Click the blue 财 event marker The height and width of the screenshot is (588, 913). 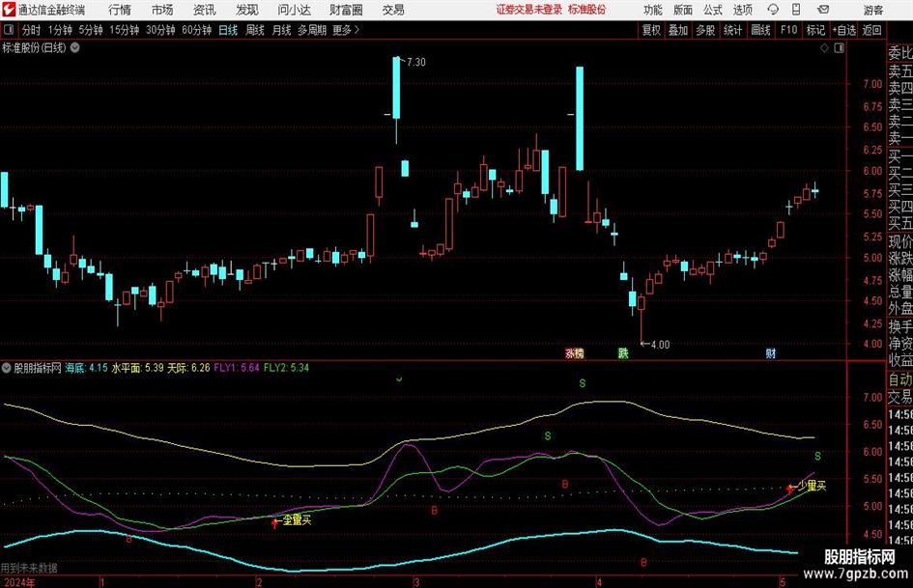pyautogui.click(x=770, y=352)
